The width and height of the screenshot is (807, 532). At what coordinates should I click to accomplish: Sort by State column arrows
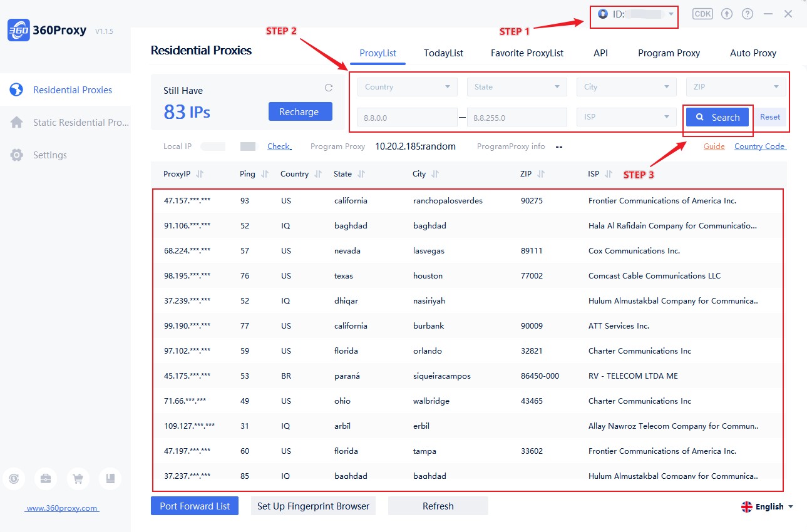pos(361,174)
